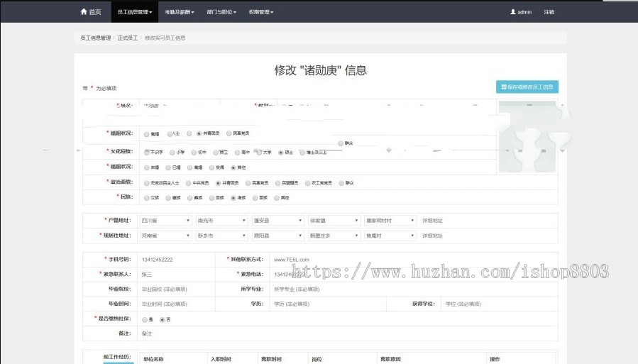
Task: Open 现居住地址 village dropdown in second address row
Action: click(x=390, y=236)
